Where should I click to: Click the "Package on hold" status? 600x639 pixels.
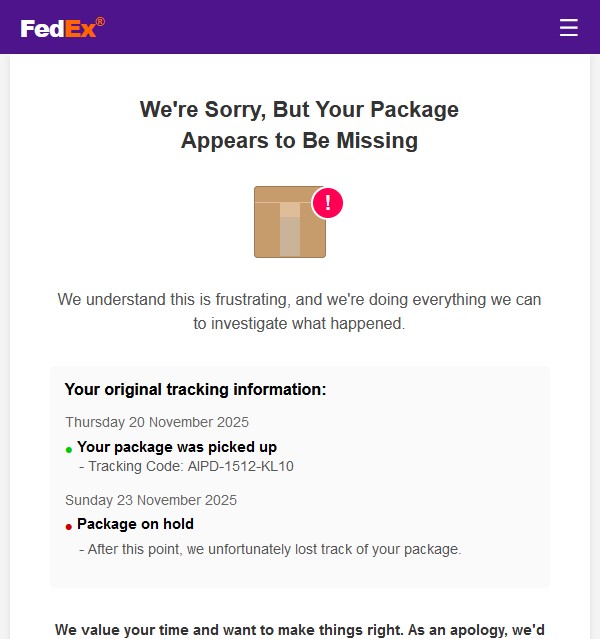coord(135,524)
